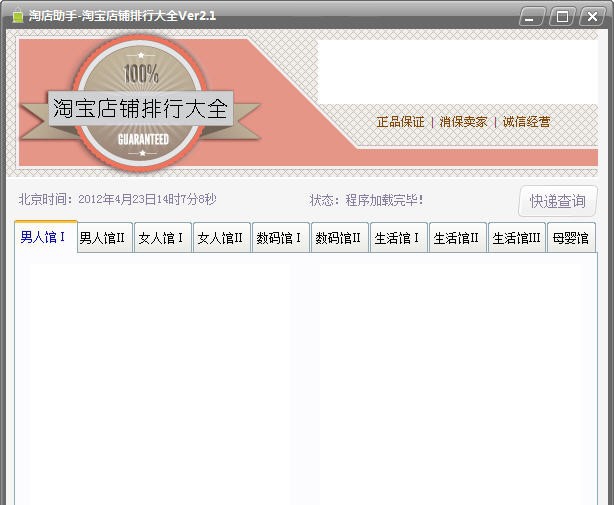Switch to the 生活馆III tab
614x505 pixels.
coord(517,238)
